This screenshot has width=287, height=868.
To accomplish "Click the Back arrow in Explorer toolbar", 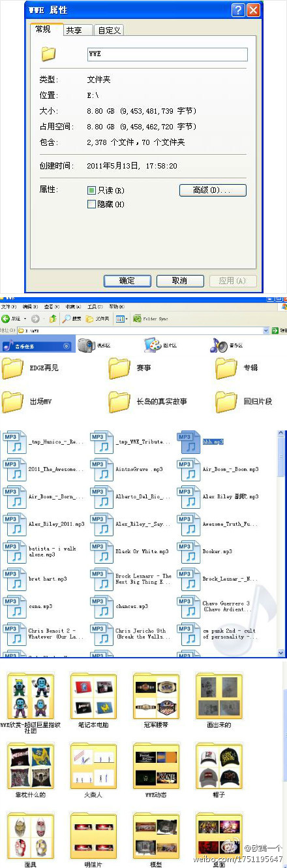I will [5, 319].
